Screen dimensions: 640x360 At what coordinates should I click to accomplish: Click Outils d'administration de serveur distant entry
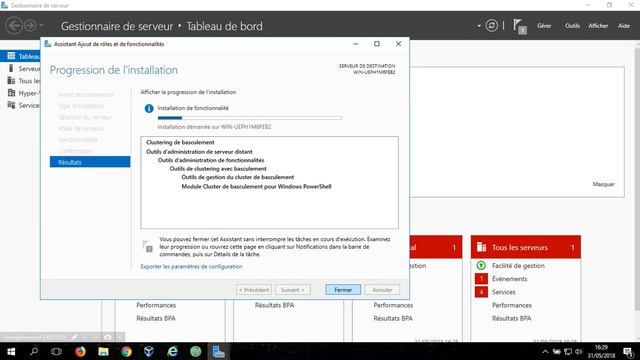coord(199,151)
